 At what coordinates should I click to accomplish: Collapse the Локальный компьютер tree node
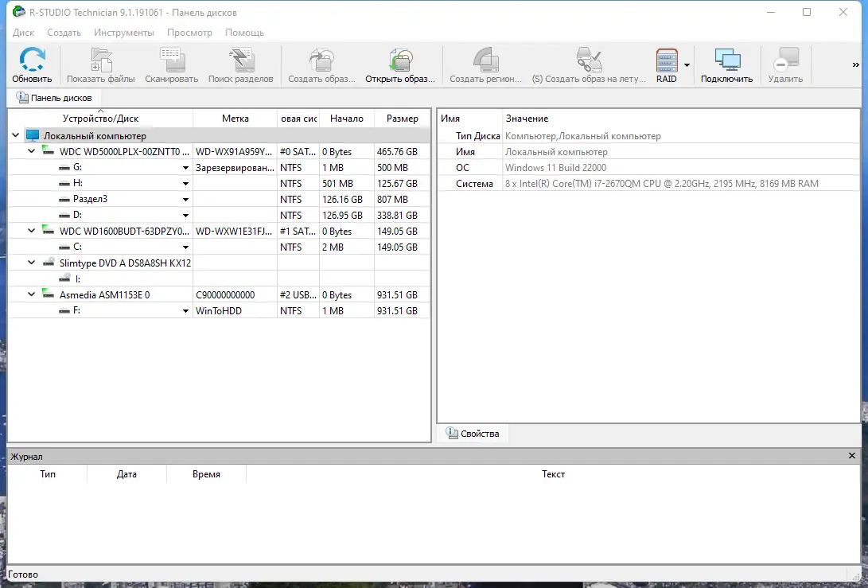(16, 135)
